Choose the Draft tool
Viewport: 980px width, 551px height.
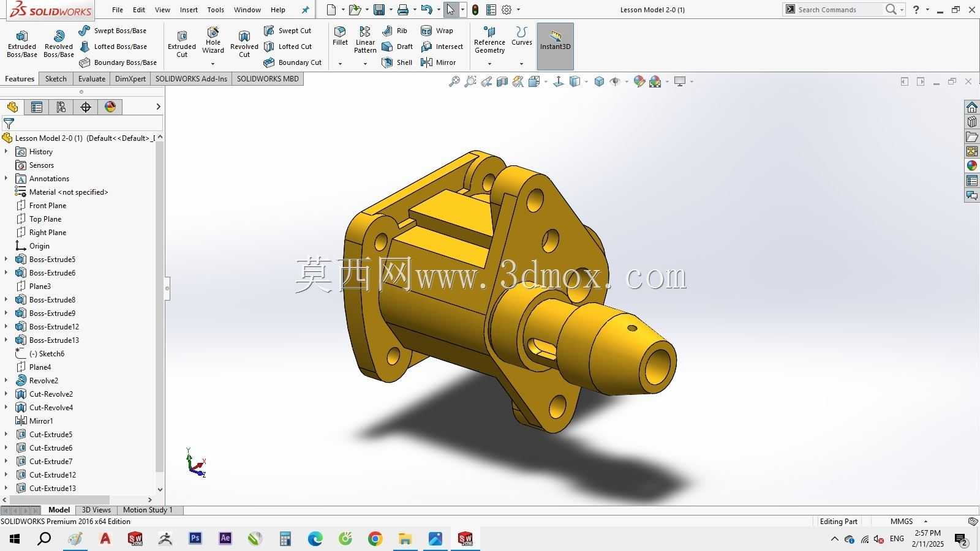click(398, 47)
